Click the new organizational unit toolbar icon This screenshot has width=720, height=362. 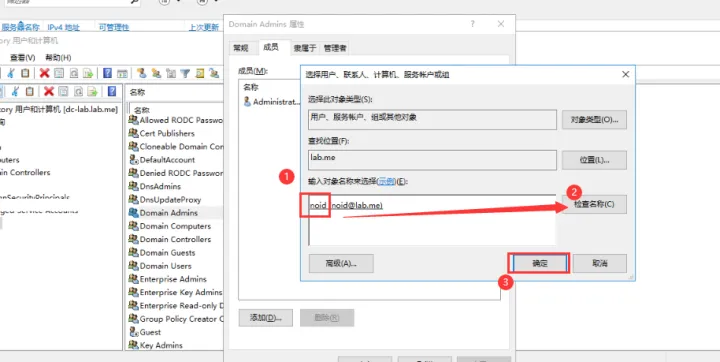pyautogui.click(x=171, y=73)
